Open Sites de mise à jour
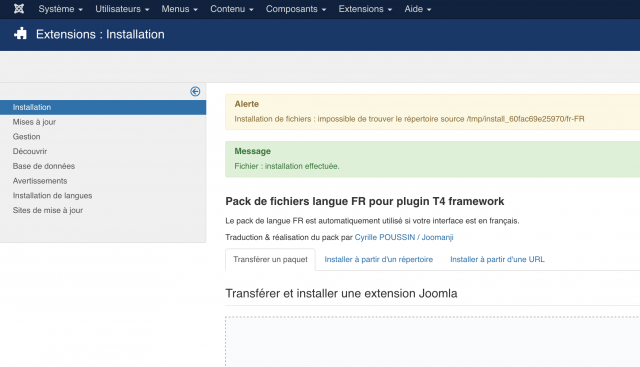The image size is (640, 367). click(48, 210)
